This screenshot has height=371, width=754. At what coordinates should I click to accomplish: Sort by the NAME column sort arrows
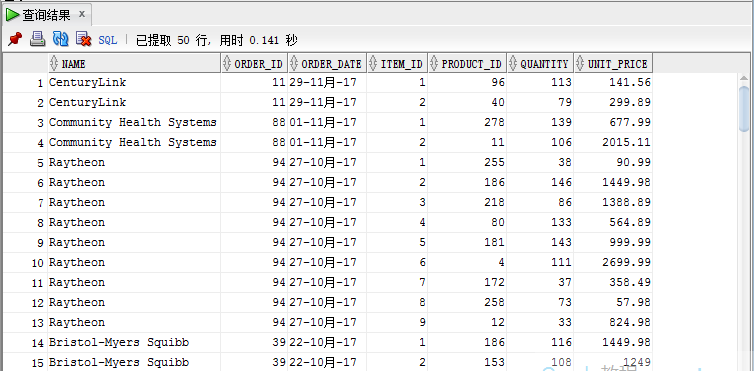point(54,63)
